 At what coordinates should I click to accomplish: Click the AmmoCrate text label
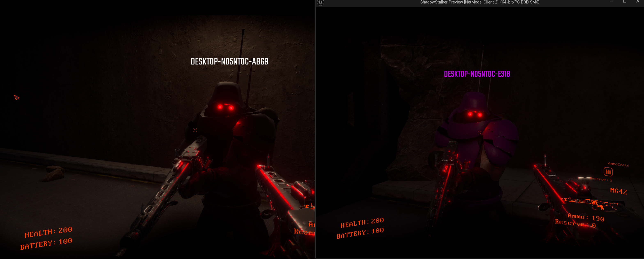click(x=619, y=164)
